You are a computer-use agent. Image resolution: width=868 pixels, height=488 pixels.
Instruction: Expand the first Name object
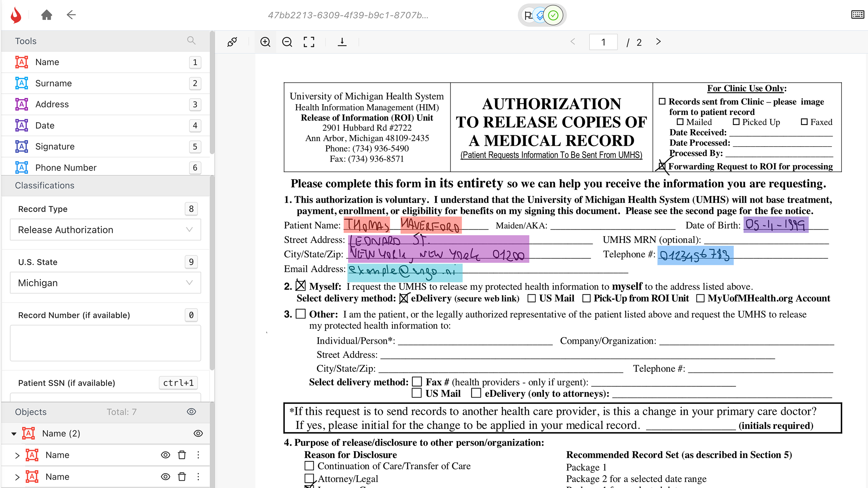coord(17,455)
